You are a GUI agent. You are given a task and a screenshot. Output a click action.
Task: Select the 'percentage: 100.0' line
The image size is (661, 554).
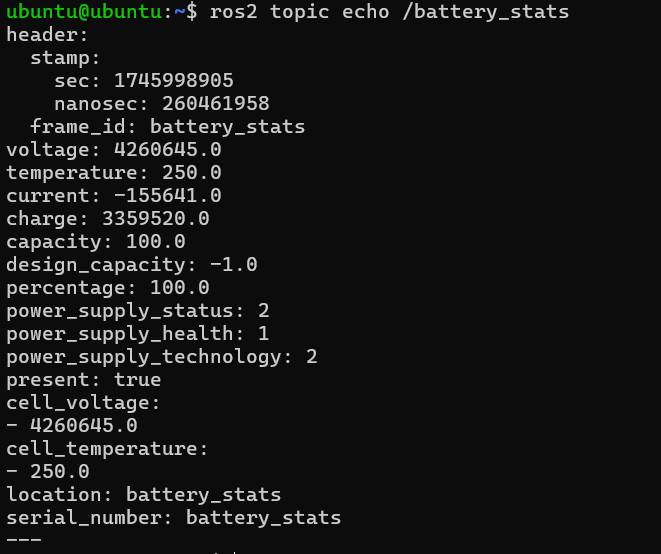(x=108, y=288)
